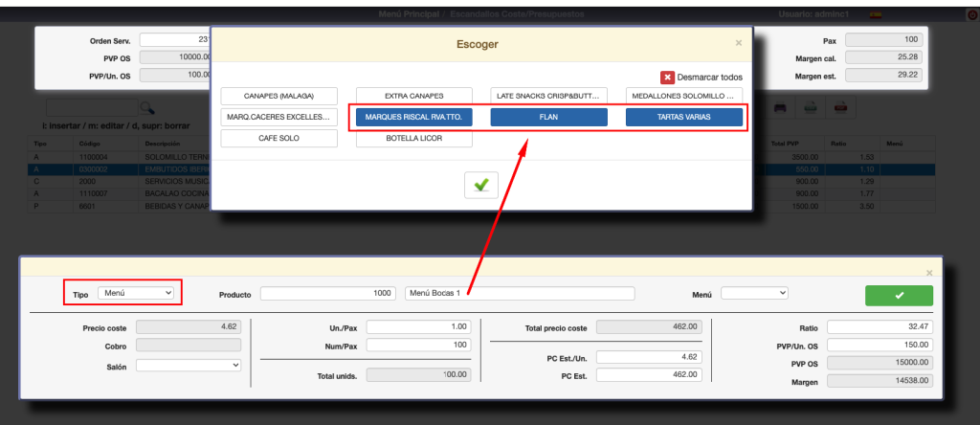Close the Escoger dialog
The height and width of the screenshot is (425, 980).
[x=738, y=43]
